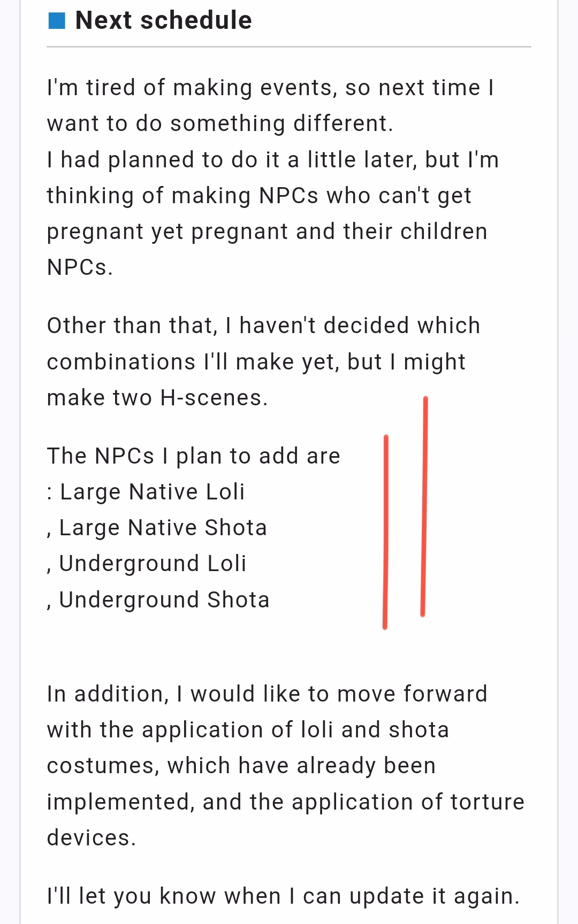Tap the line starting "I had planned to do it"

point(272,160)
